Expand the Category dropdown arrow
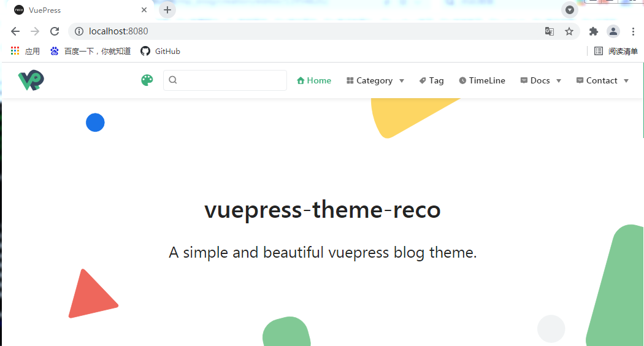Image resolution: width=644 pixels, height=346 pixels. (x=402, y=81)
